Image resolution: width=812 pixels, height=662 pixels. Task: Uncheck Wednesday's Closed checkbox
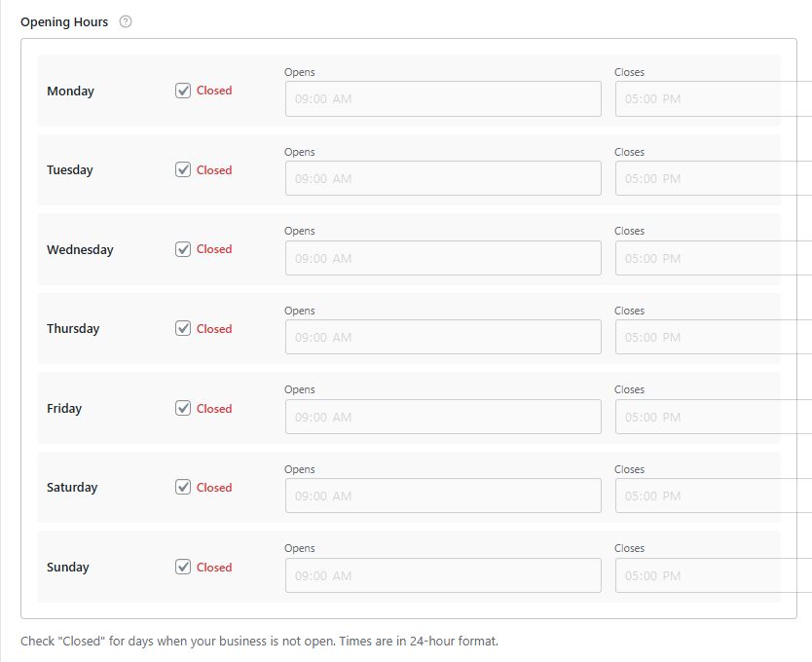[x=183, y=249]
